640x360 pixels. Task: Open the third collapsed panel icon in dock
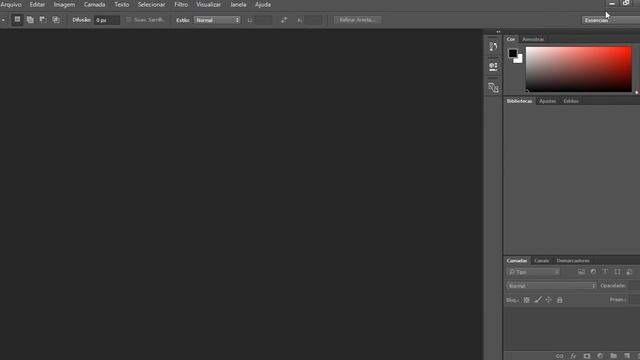493,88
